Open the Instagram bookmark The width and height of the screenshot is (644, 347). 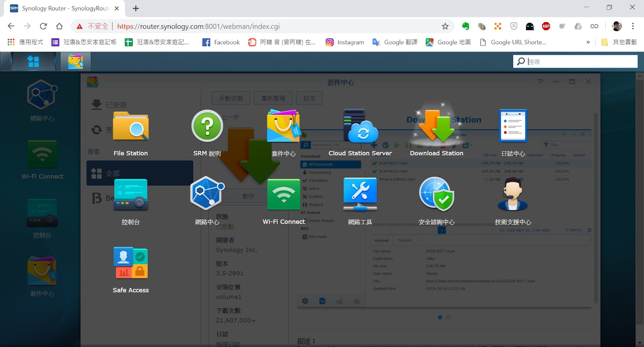(345, 42)
